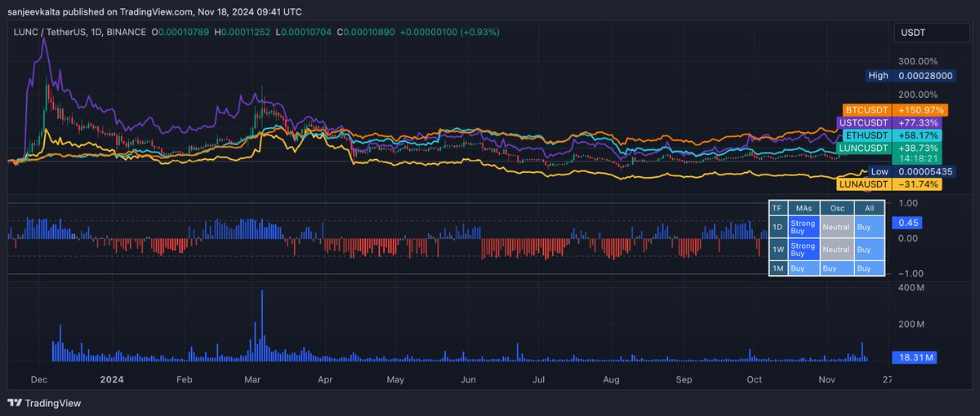Click the Dec label on time axis

[39, 379]
